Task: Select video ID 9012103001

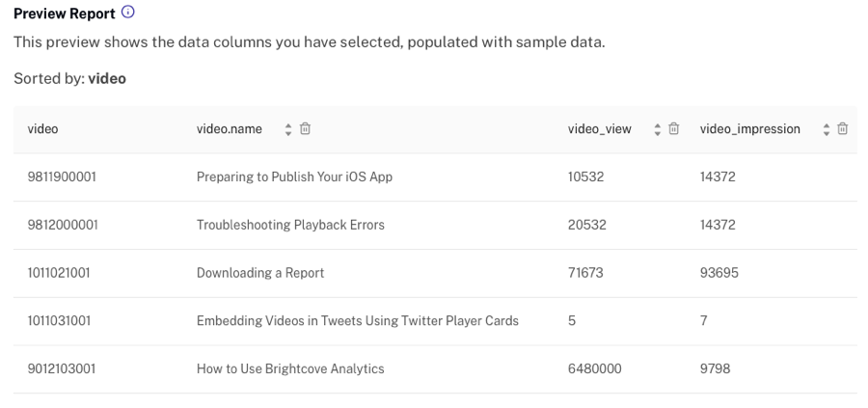Action: point(62,369)
